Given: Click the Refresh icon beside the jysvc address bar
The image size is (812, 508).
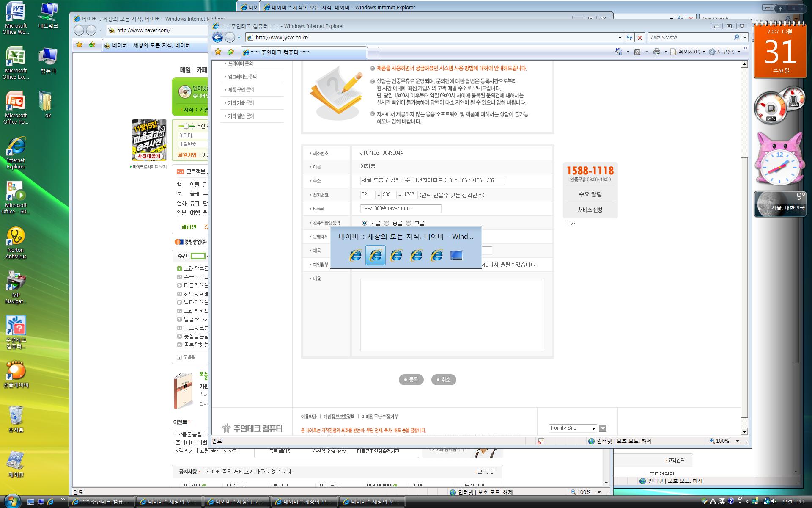Looking at the screenshot, I should (x=629, y=37).
